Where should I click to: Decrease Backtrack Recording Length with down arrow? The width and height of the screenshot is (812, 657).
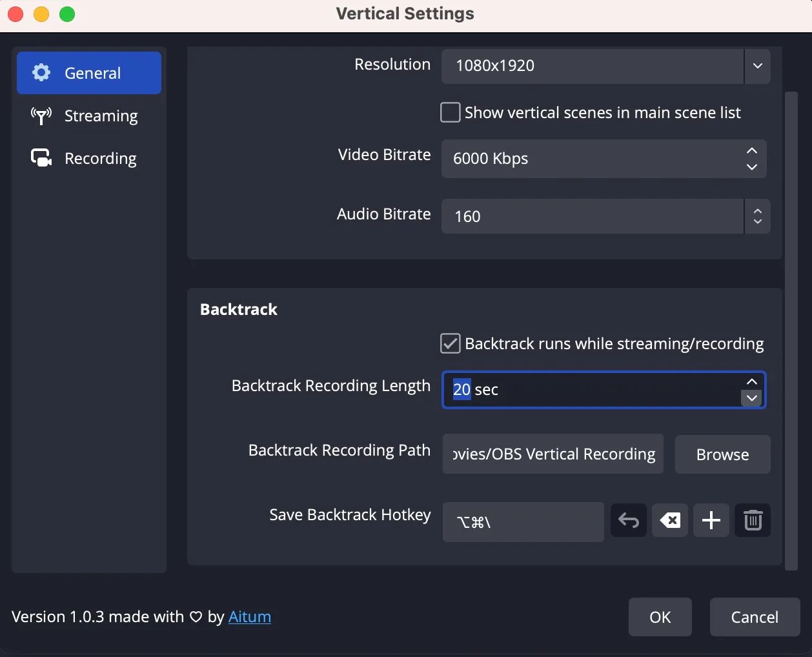point(751,399)
